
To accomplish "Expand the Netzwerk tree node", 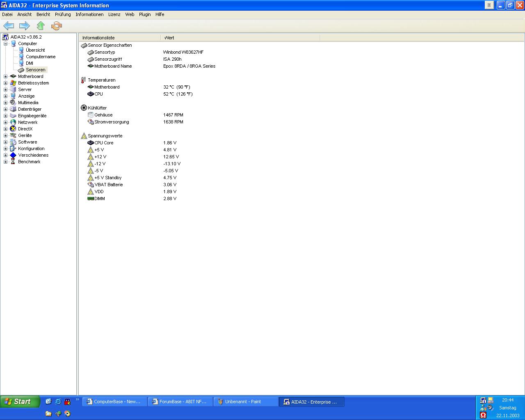I will coord(6,122).
